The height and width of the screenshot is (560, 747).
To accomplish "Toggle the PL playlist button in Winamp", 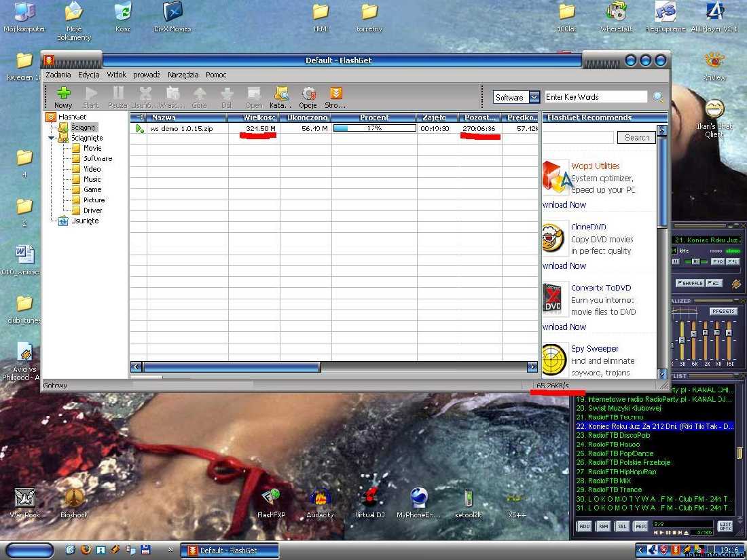I will (x=733, y=261).
